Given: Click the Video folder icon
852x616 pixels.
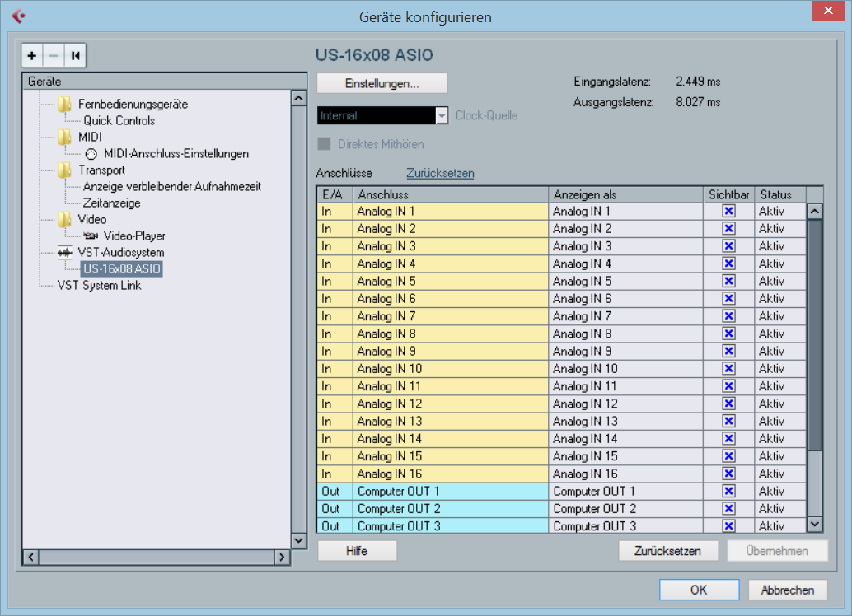Looking at the screenshot, I should (x=64, y=219).
